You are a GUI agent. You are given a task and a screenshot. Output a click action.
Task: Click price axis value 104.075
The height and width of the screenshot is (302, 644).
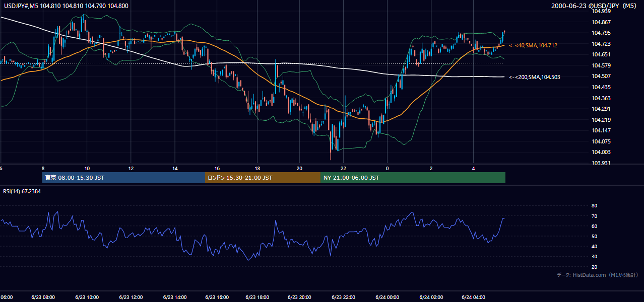[x=601, y=141]
